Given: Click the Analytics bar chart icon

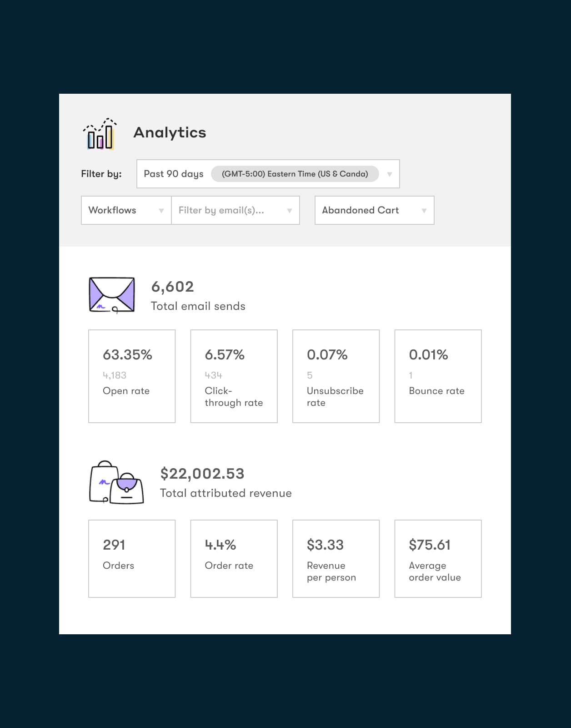Looking at the screenshot, I should click(100, 134).
